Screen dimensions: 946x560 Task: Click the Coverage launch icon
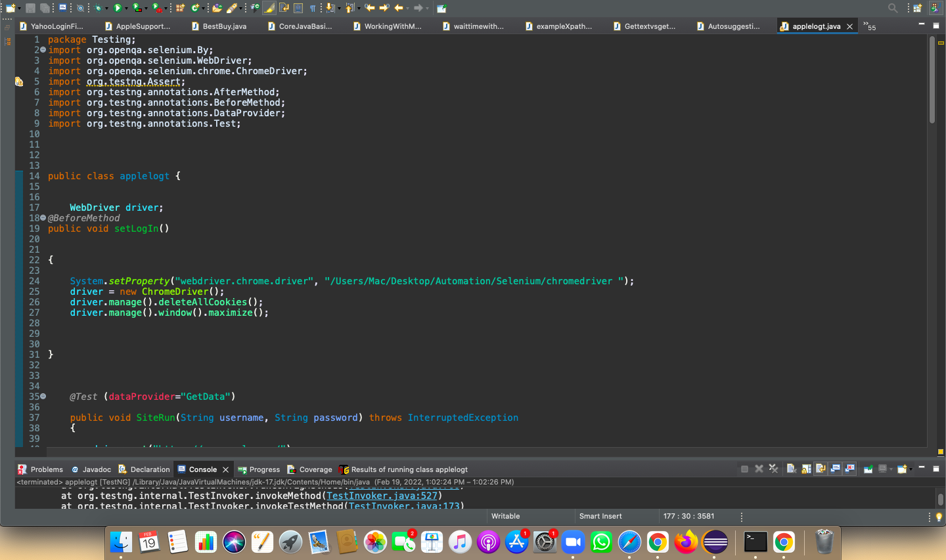click(137, 8)
